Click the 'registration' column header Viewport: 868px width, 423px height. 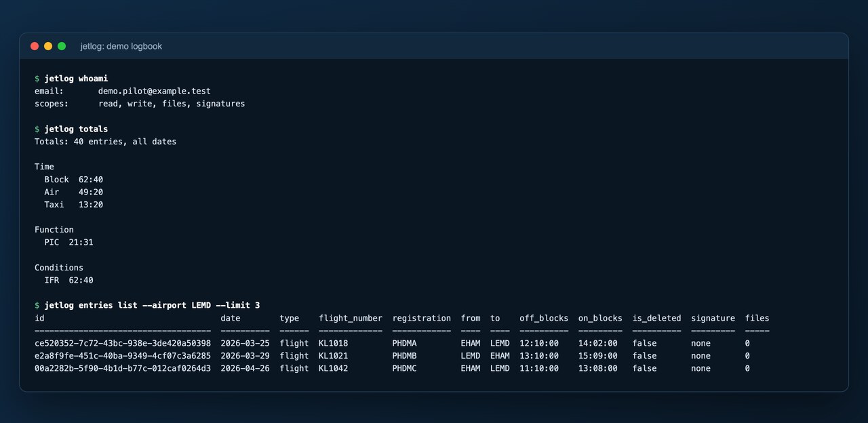[x=422, y=318]
